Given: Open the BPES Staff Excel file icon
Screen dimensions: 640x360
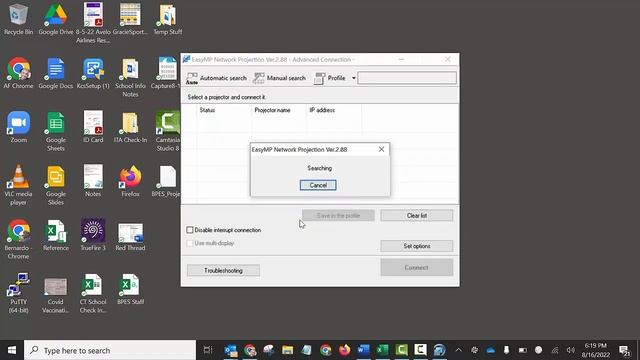Looking at the screenshot, I should (130, 289).
